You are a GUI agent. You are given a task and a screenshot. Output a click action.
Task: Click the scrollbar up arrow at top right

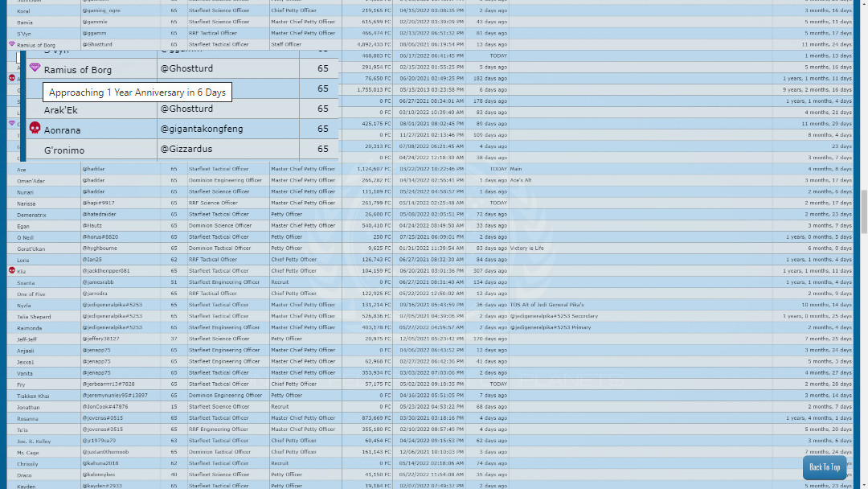(x=864, y=4)
